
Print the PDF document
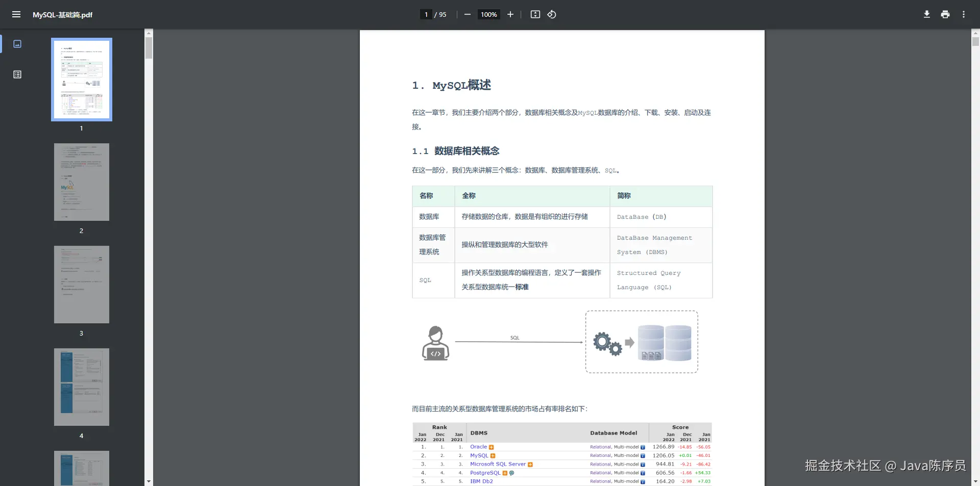coord(945,14)
